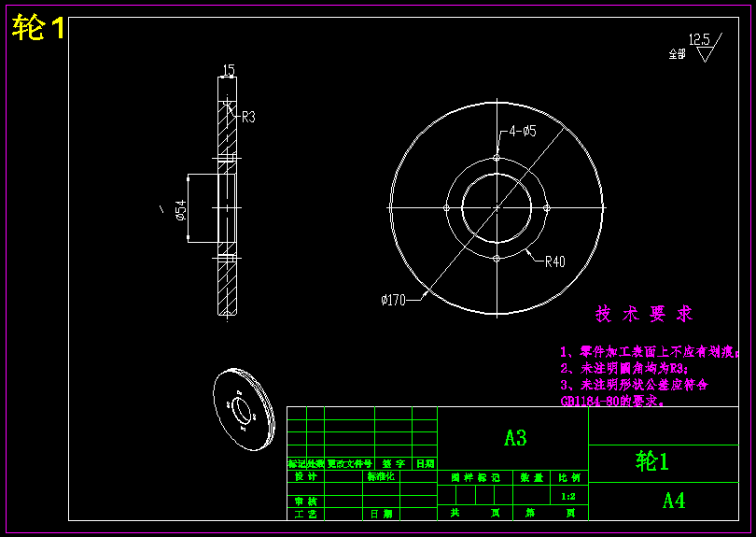The width and height of the screenshot is (756, 537).
Task: Select the 数量 header cell
Action: tap(532, 477)
